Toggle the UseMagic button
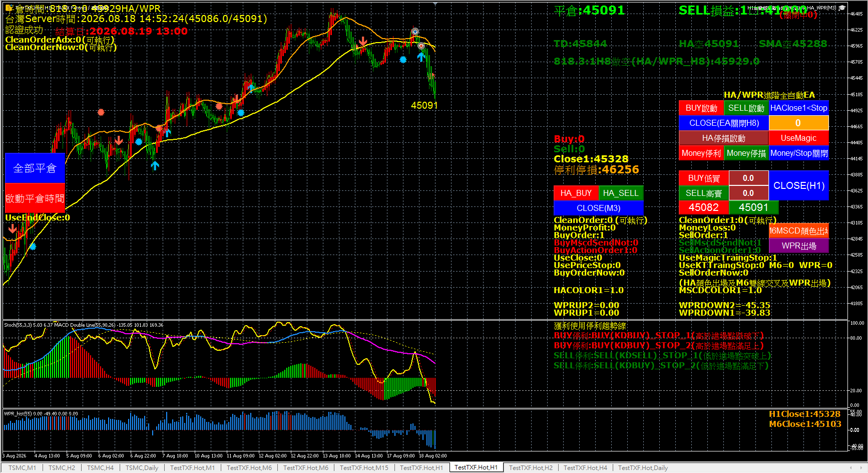Viewport: 868px width, 473px height. pos(799,138)
